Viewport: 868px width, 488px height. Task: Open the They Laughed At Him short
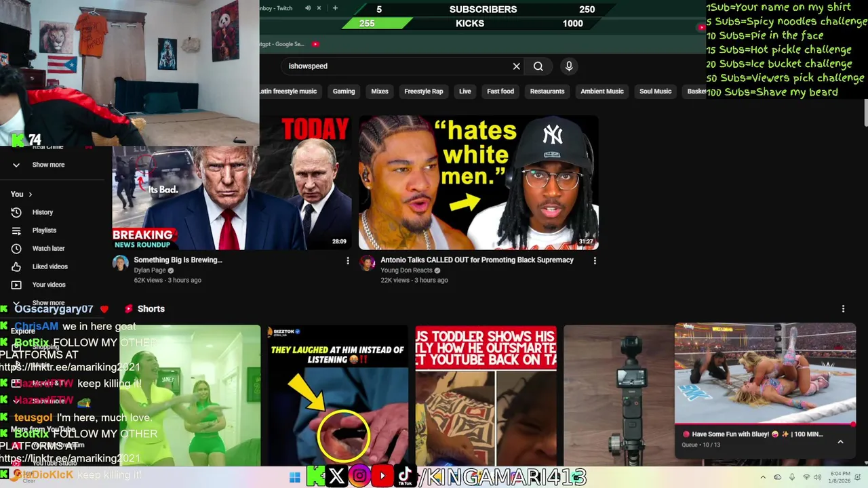click(338, 395)
